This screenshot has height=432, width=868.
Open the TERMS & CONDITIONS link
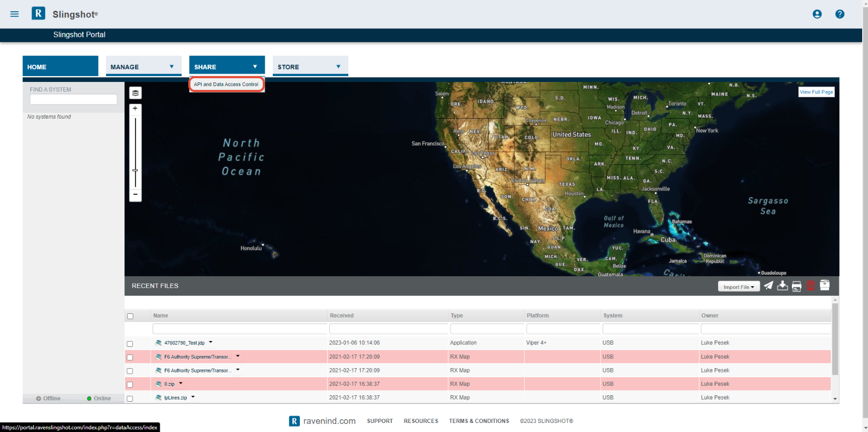(x=479, y=421)
